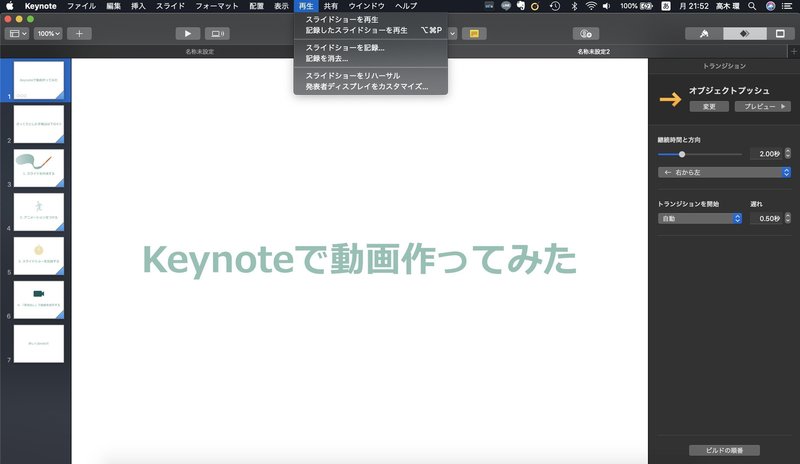
Task: Add a new tab with plus icon
Action: [793, 52]
